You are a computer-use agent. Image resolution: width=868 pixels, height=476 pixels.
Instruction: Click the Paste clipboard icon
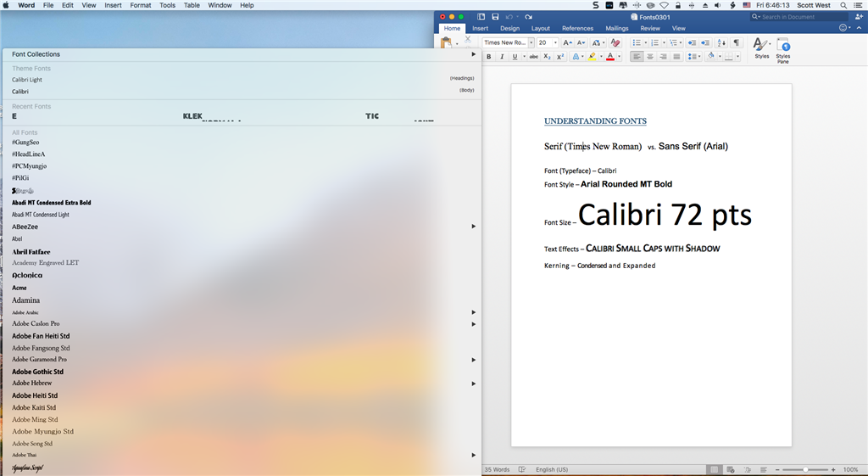pyautogui.click(x=446, y=42)
